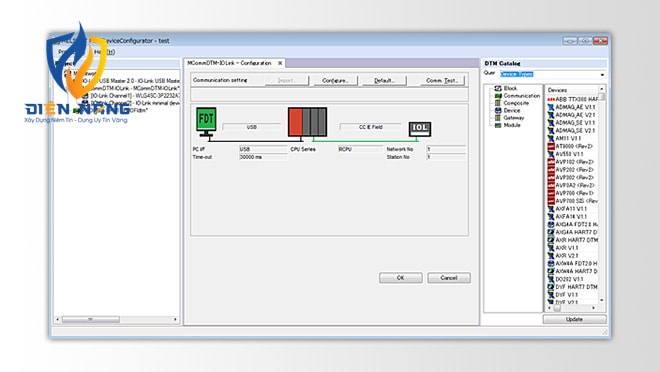Open the Device Types query dropdown
The image size is (660, 372).
pos(602,74)
